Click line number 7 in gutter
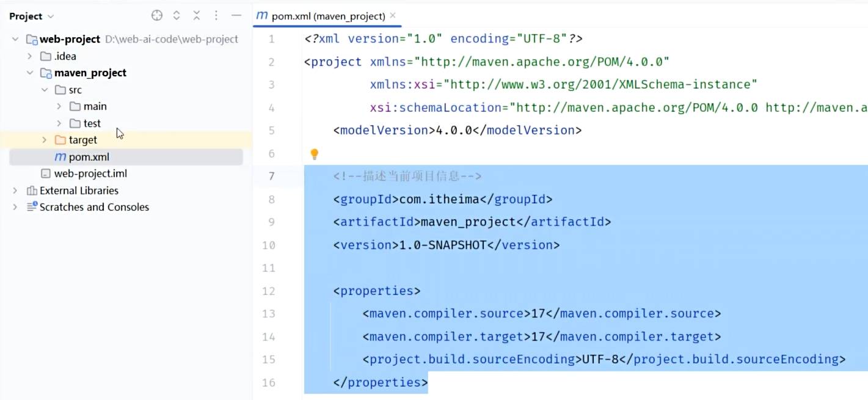The width and height of the screenshot is (868, 400). coord(271,176)
